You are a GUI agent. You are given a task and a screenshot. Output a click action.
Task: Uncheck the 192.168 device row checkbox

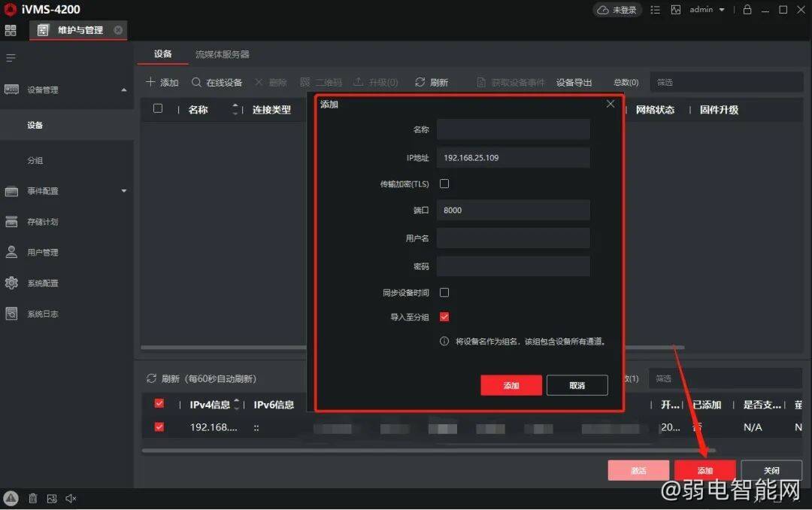(159, 427)
